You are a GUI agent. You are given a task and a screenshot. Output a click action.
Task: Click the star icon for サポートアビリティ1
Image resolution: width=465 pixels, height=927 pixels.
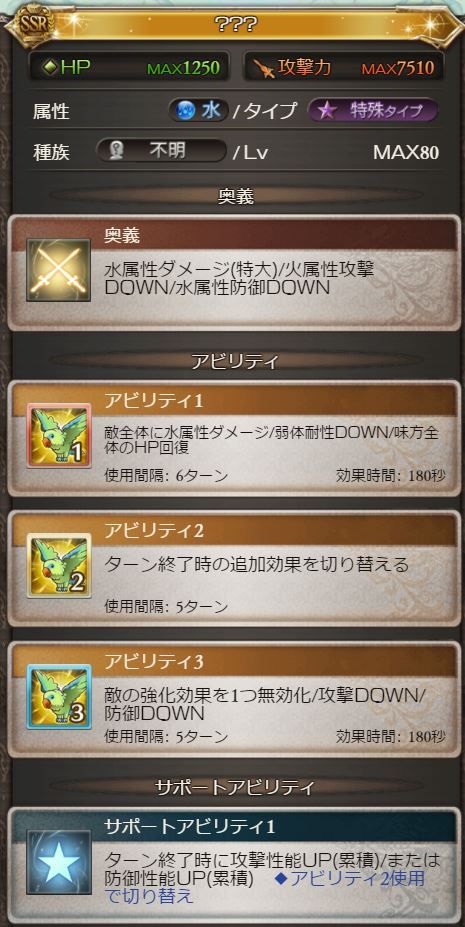58,862
